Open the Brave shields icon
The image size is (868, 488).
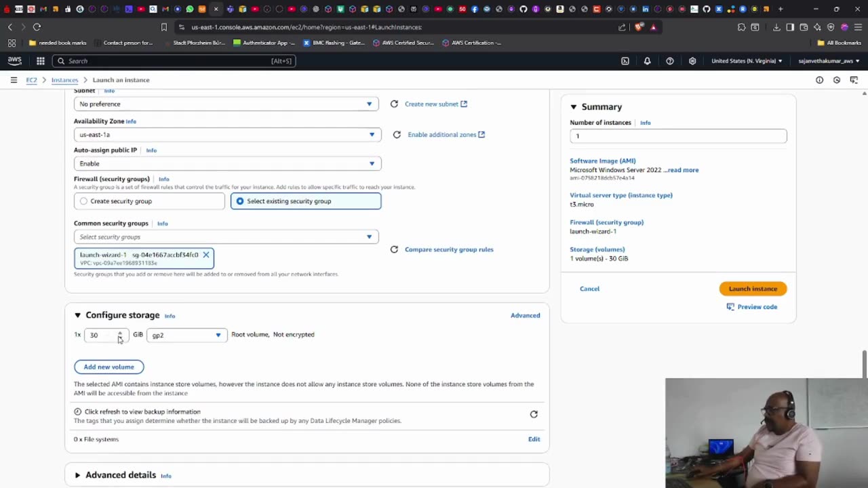[639, 27]
